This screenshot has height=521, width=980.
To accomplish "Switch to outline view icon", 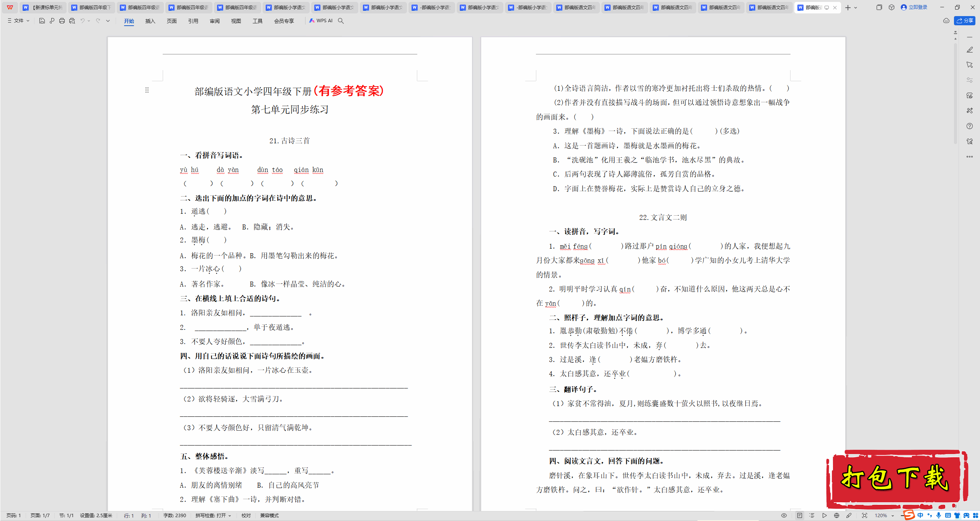I will point(812,516).
